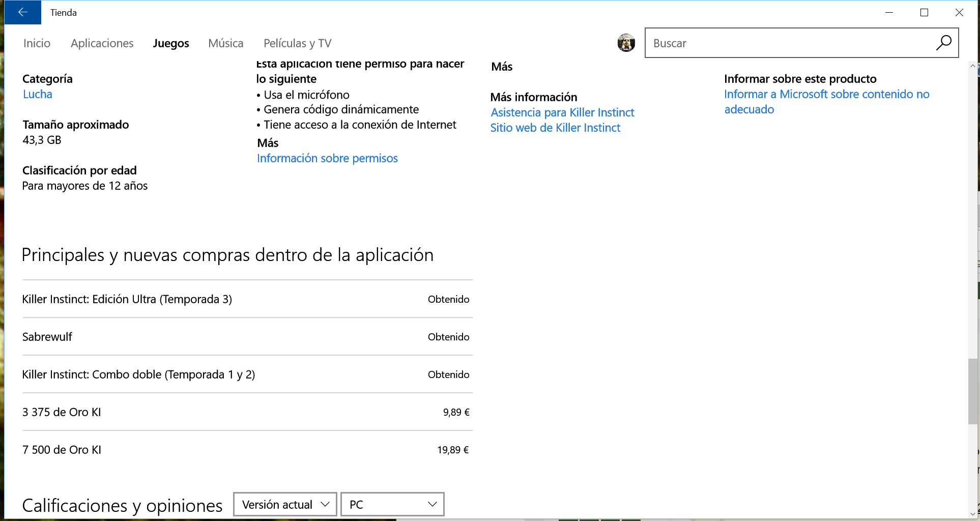The width and height of the screenshot is (980, 521).
Task: Expand the Versión actual dropdown
Action: (x=285, y=504)
